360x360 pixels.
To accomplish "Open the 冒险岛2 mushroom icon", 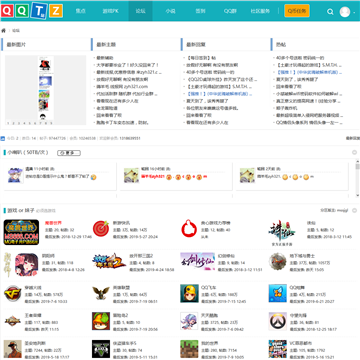I will pyautogui.click(x=101, y=321).
